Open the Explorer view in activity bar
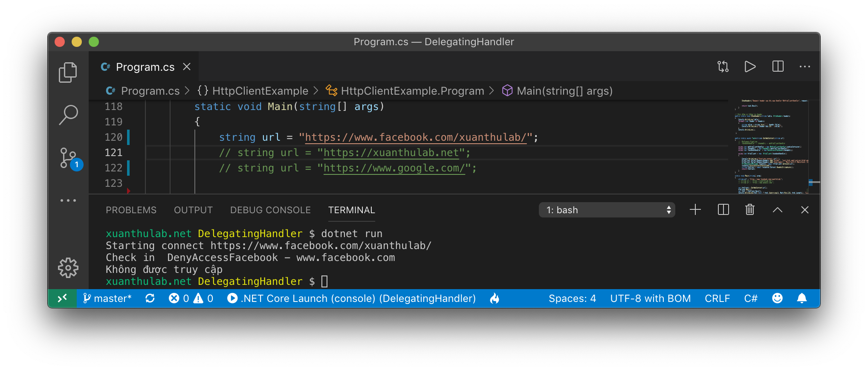The image size is (868, 371). pyautogui.click(x=68, y=72)
